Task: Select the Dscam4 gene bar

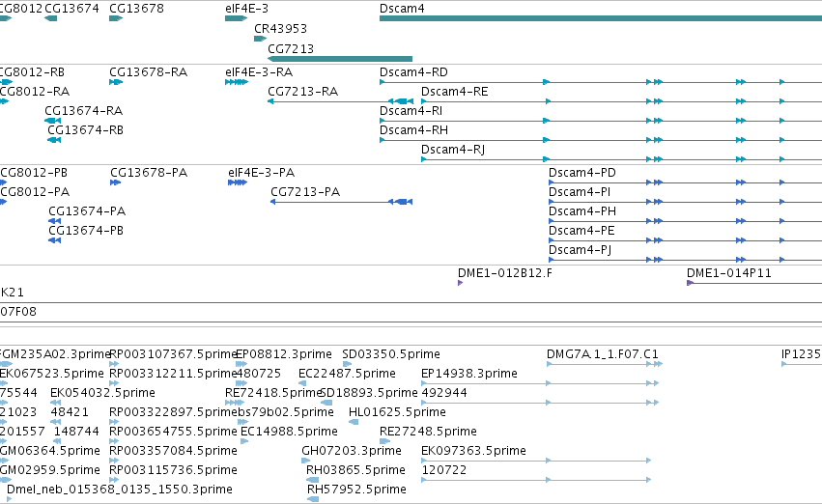Action: (601, 18)
